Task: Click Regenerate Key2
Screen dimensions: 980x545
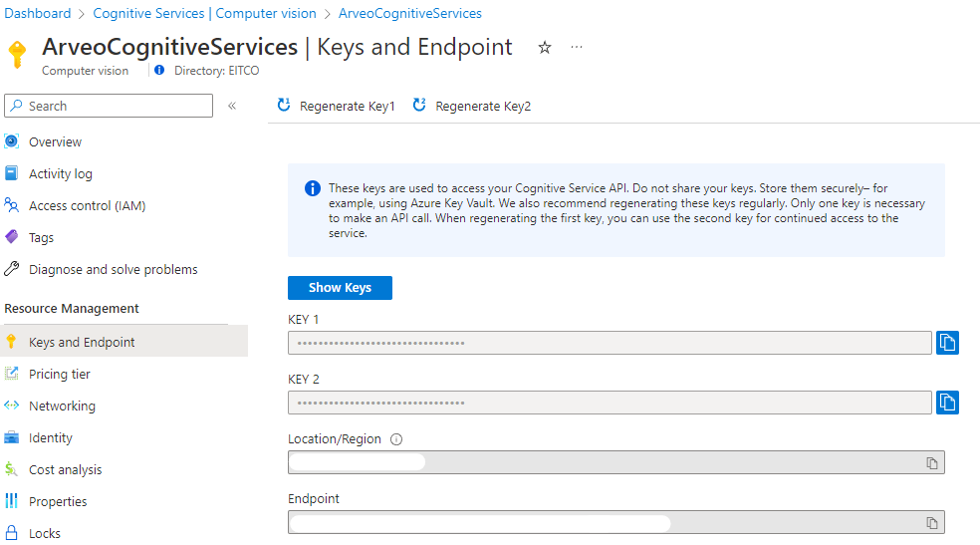Action: pyautogui.click(x=472, y=106)
